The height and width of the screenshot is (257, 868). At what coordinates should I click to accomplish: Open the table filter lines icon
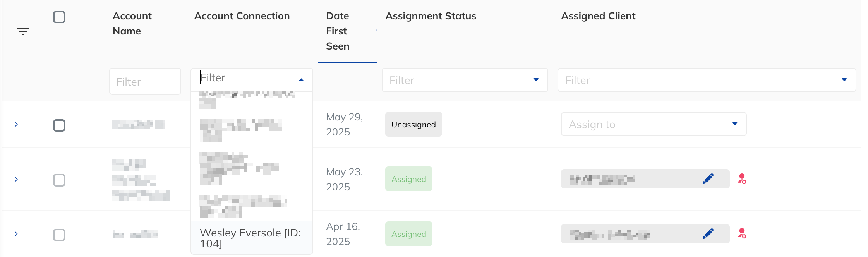click(23, 31)
